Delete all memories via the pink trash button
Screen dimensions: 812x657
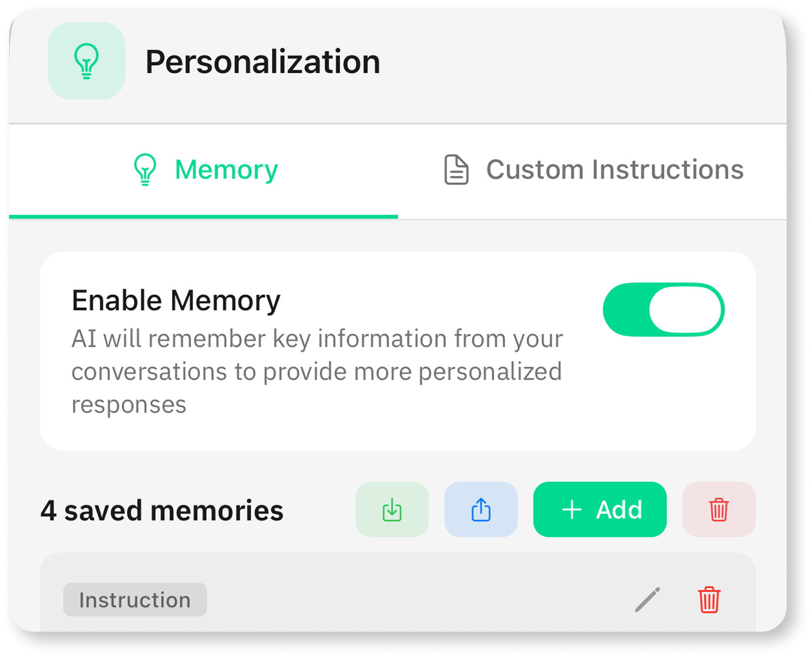point(719,510)
